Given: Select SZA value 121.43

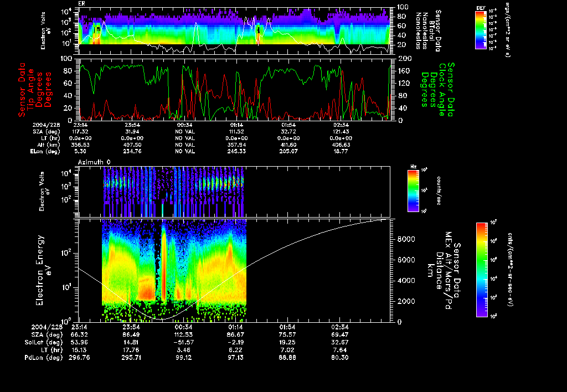Looking at the screenshot, I should (341, 132).
